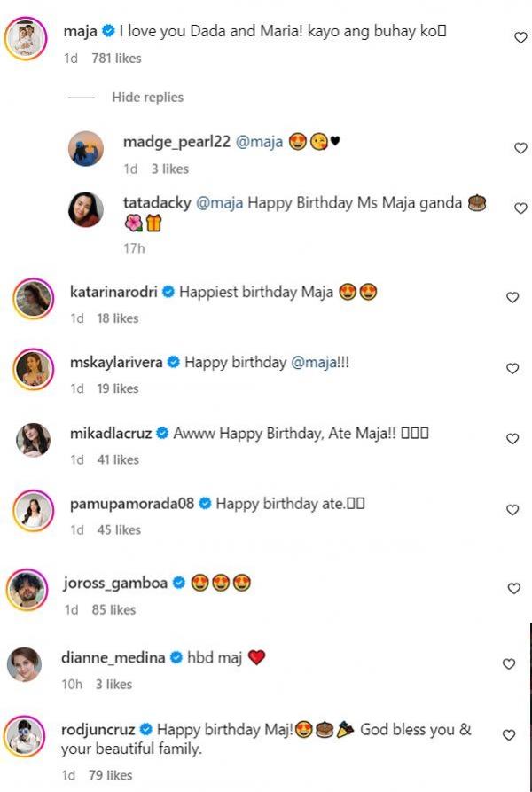Tap heart next to mskaylarivera's comment
532x792 pixels.
(512, 368)
